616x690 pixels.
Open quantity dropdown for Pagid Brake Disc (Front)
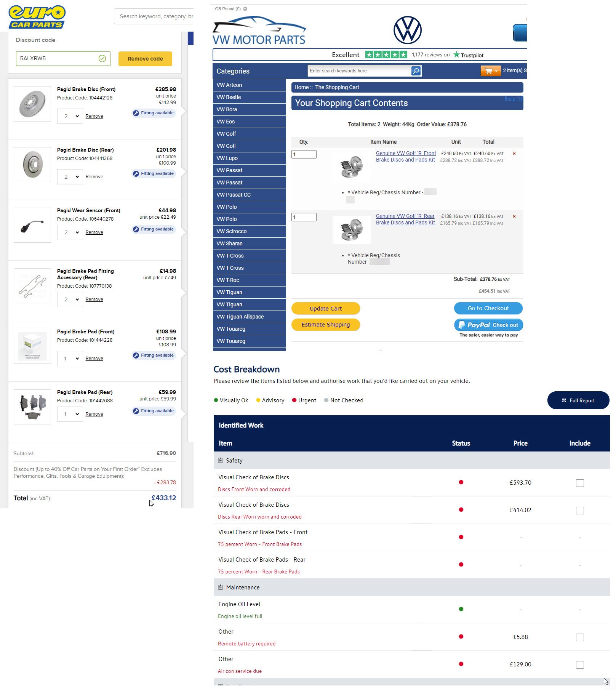point(70,116)
